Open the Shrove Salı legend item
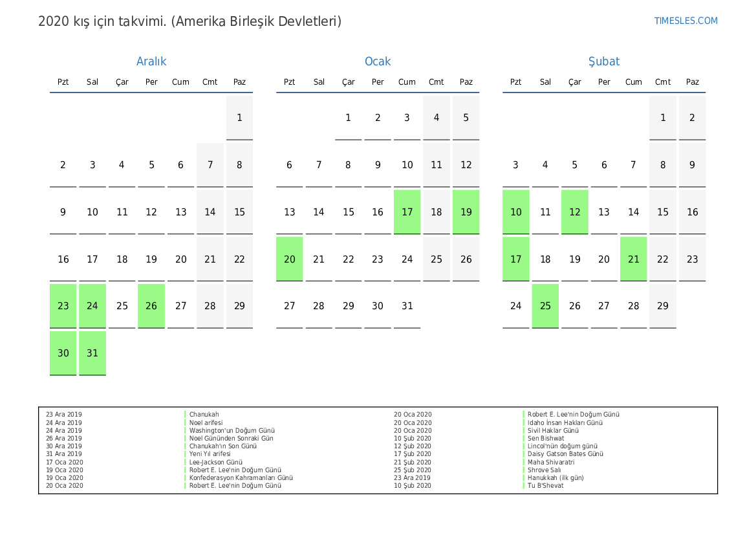756x535 pixels. tap(544, 470)
